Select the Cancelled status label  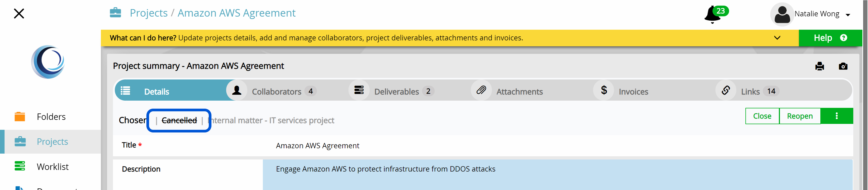(179, 120)
